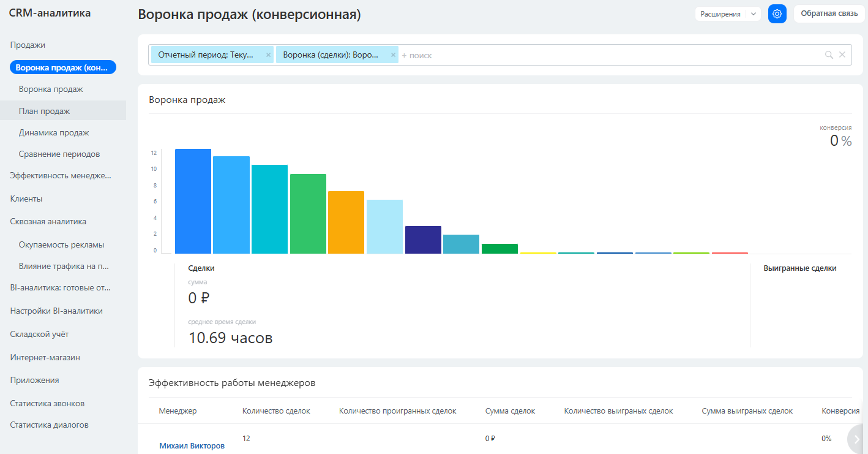Expand the Расширения dropdown arrow
This screenshot has width=868, height=454.
point(753,14)
